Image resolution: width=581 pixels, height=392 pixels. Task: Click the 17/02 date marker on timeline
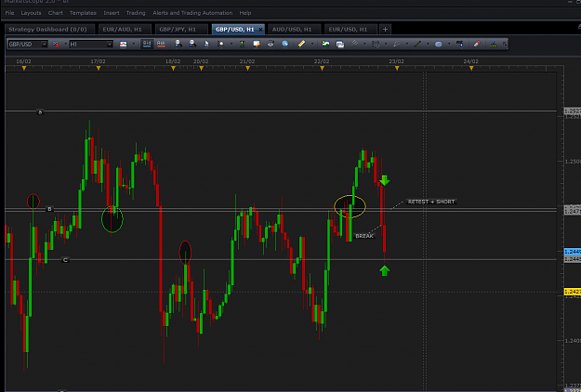[99, 69]
